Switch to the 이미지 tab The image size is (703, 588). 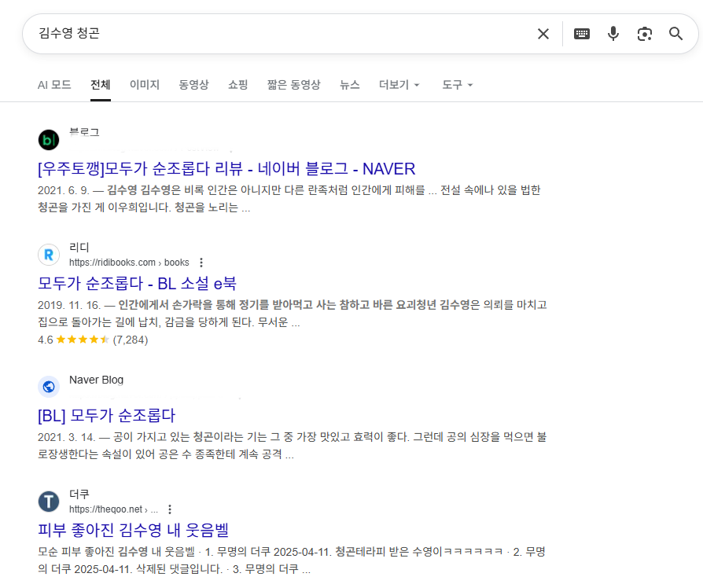pyautogui.click(x=145, y=85)
